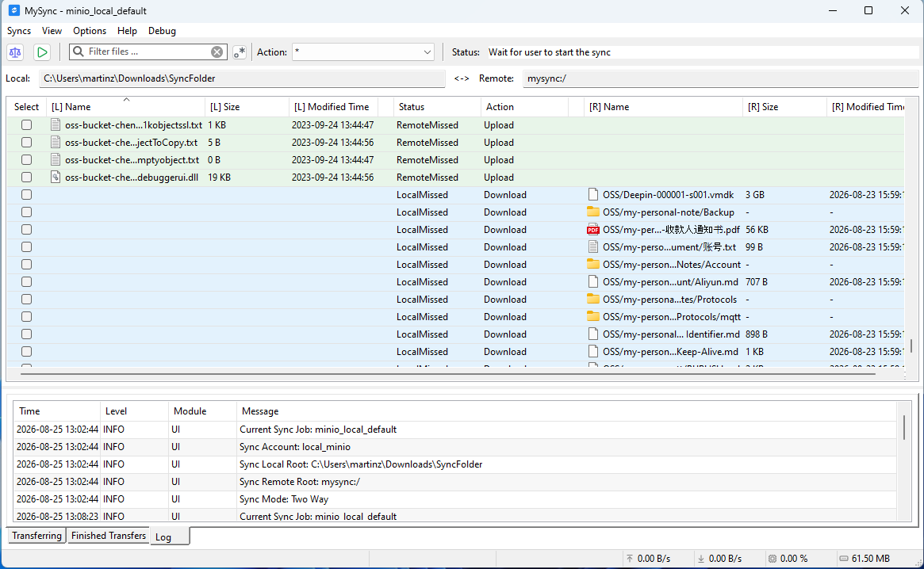The image size is (924, 569).
Task: Click the download speed arrow icon in status bar
Action: pos(700,559)
